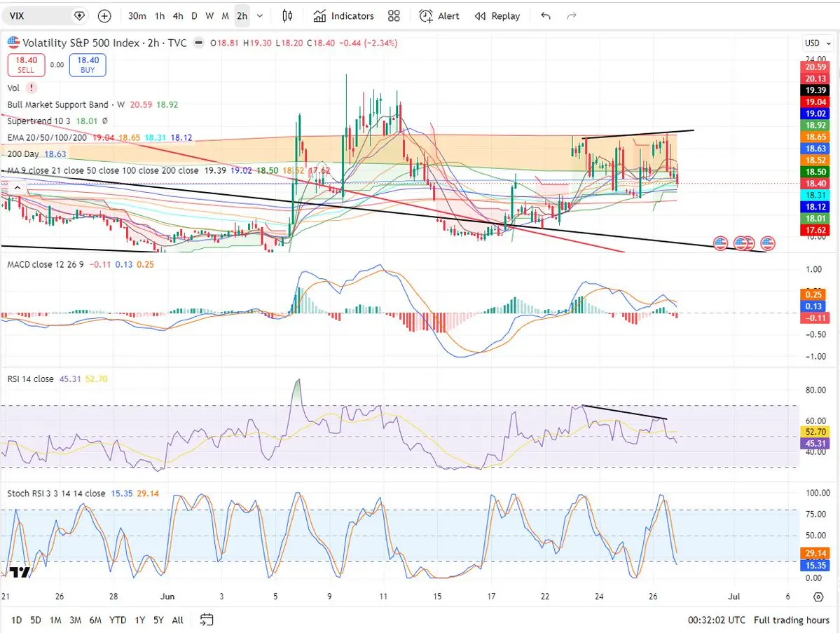Viewport: 840px width, 633px height.
Task: Click the diamond icon beside VIX symbol
Action: tap(79, 16)
